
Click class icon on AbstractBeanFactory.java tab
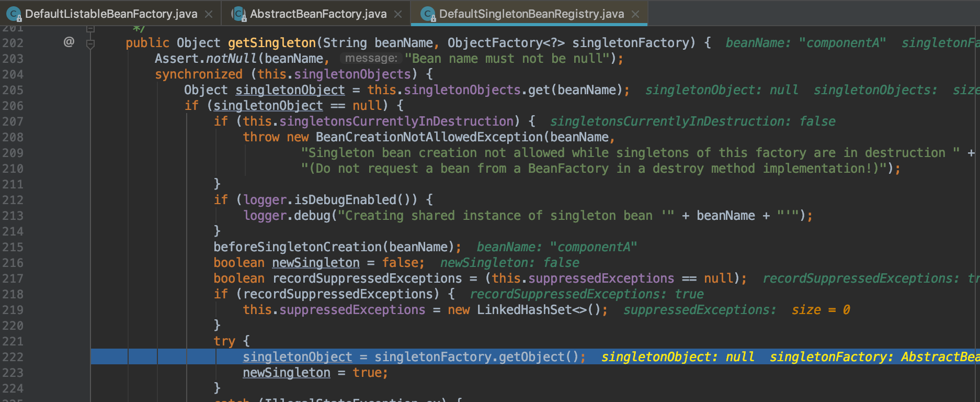click(x=239, y=14)
